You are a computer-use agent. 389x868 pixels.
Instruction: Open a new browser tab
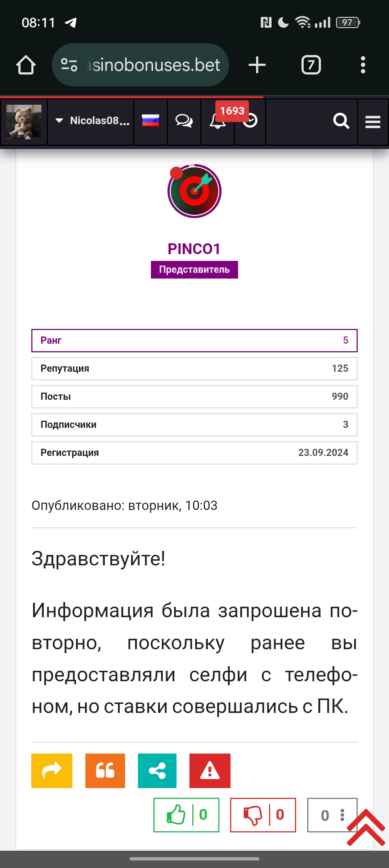coord(257,65)
